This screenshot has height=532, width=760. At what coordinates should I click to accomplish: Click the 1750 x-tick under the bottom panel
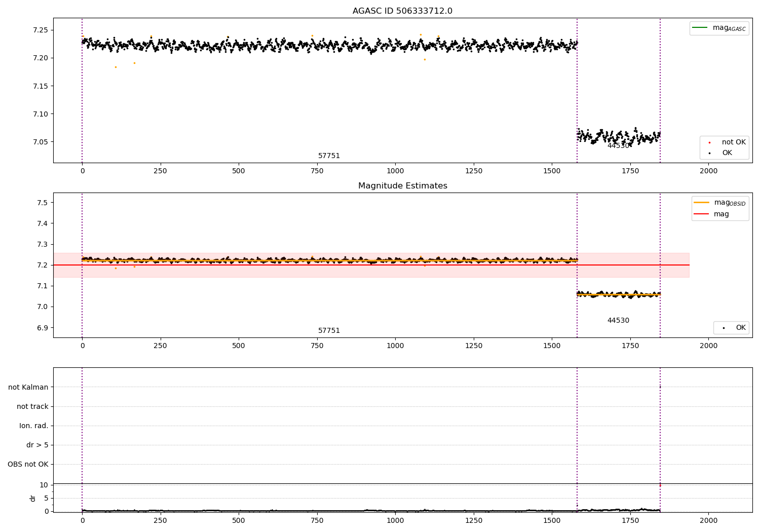(x=630, y=520)
